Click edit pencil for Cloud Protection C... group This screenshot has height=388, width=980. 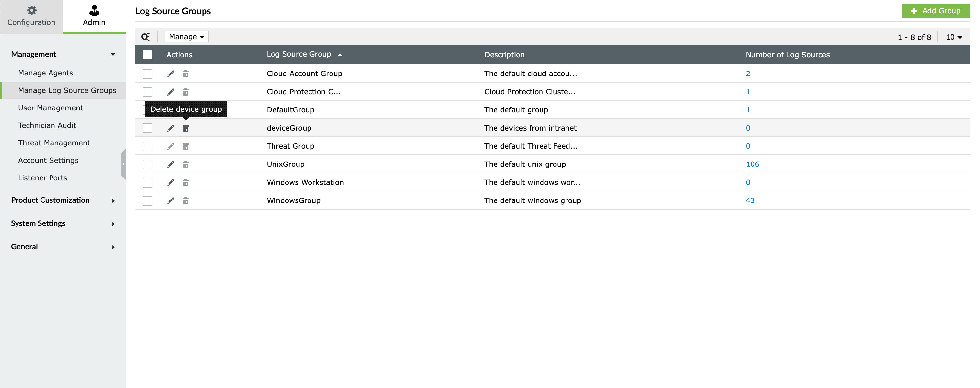pos(170,92)
